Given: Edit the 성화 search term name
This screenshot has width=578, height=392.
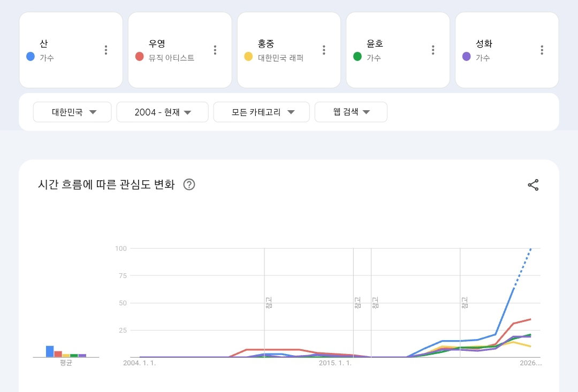Looking at the screenshot, I should pyautogui.click(x=484, y=43).
